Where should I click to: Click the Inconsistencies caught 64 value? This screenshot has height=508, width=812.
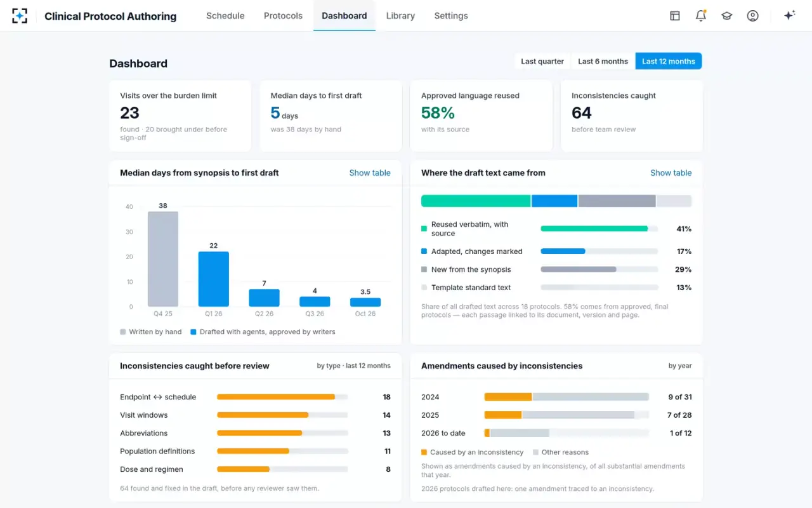click(582, 113)
